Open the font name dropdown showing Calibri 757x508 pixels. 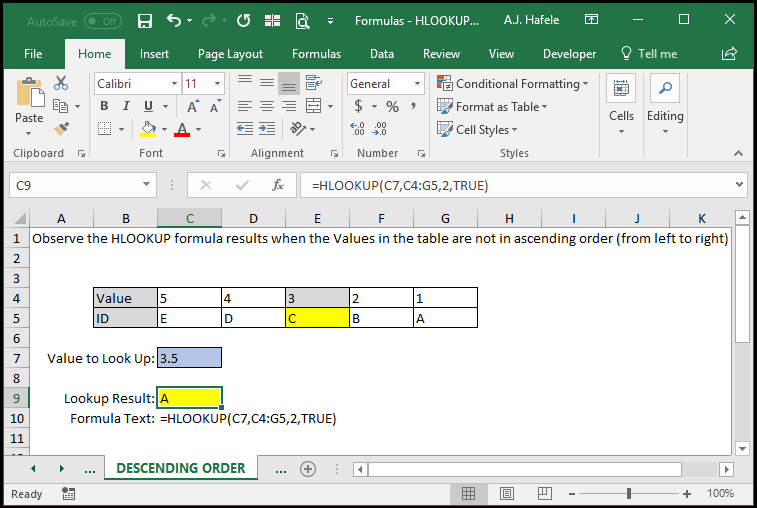click(174, 84)
